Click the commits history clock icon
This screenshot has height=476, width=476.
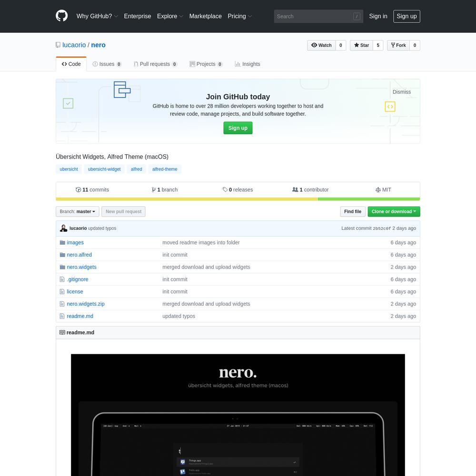79,190
